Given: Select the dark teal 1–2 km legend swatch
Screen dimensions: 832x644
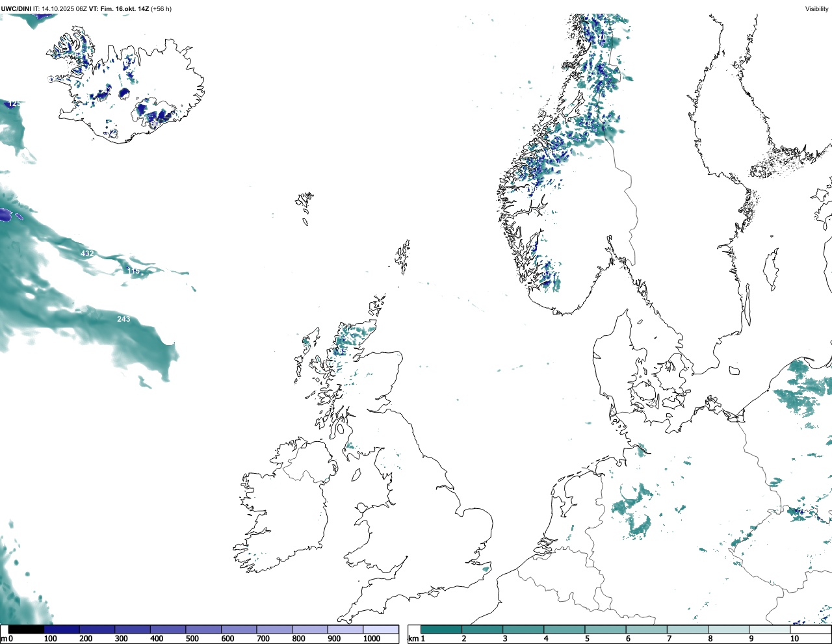Looking at the screenshot, I should pyautogui.click(x=441, y=630).
